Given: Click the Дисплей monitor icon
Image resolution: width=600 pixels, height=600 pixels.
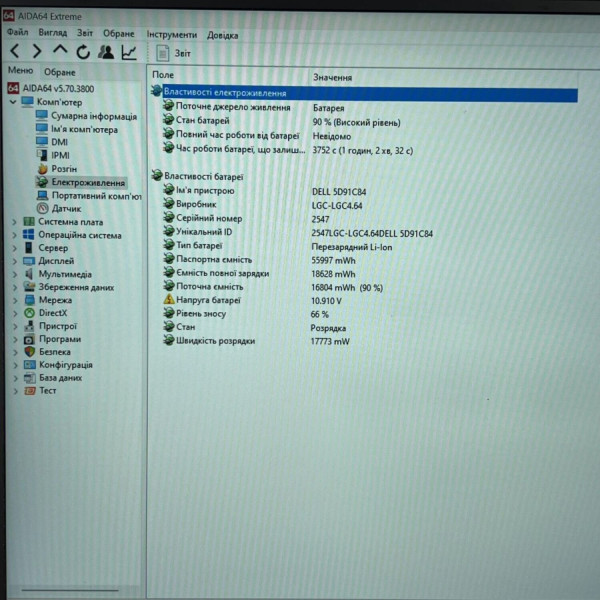Looking at the screenshot, I should point(29,261).
